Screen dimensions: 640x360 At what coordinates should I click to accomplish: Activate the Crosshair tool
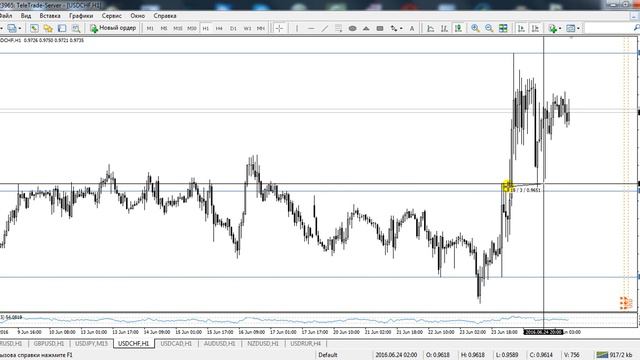point(280,28)
